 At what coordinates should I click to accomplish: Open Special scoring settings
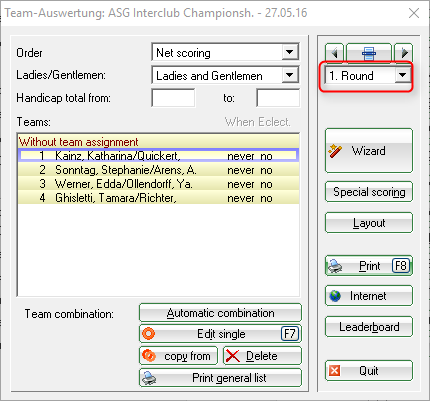(369, 192)
